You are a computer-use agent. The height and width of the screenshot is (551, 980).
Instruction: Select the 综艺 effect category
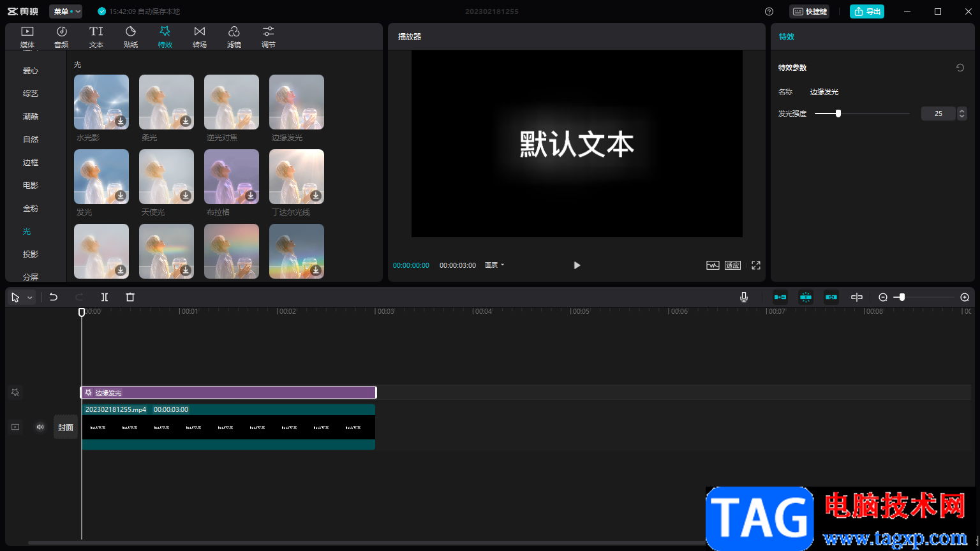(31, 94)
